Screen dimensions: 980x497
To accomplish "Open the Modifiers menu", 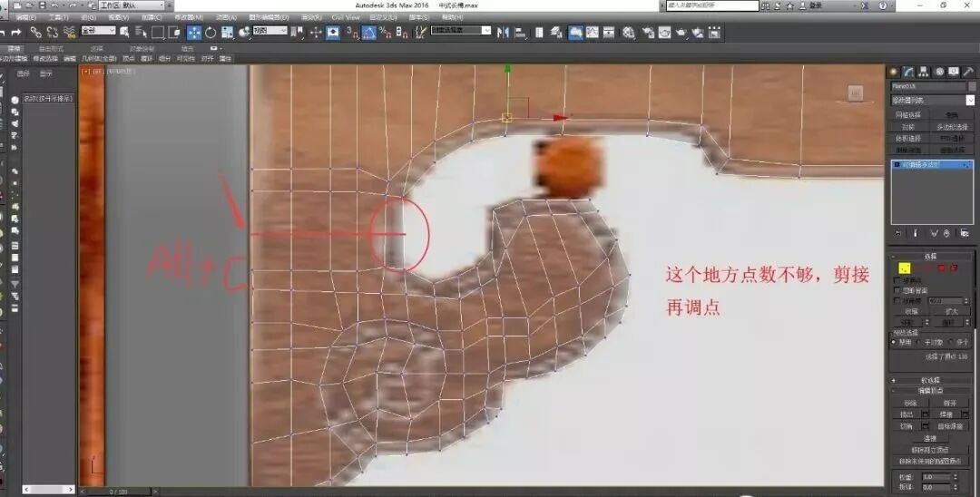I will tap(188, 17).
